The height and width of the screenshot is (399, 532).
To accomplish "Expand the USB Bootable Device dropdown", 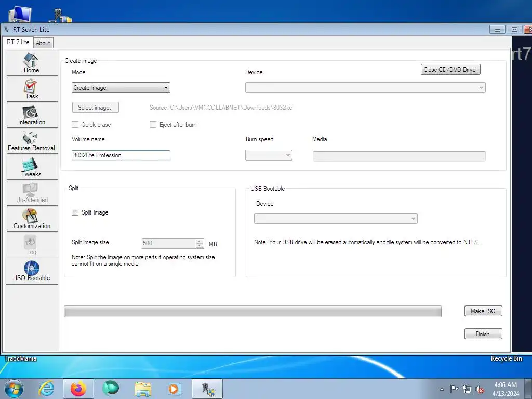I will [x=336, y=218].
